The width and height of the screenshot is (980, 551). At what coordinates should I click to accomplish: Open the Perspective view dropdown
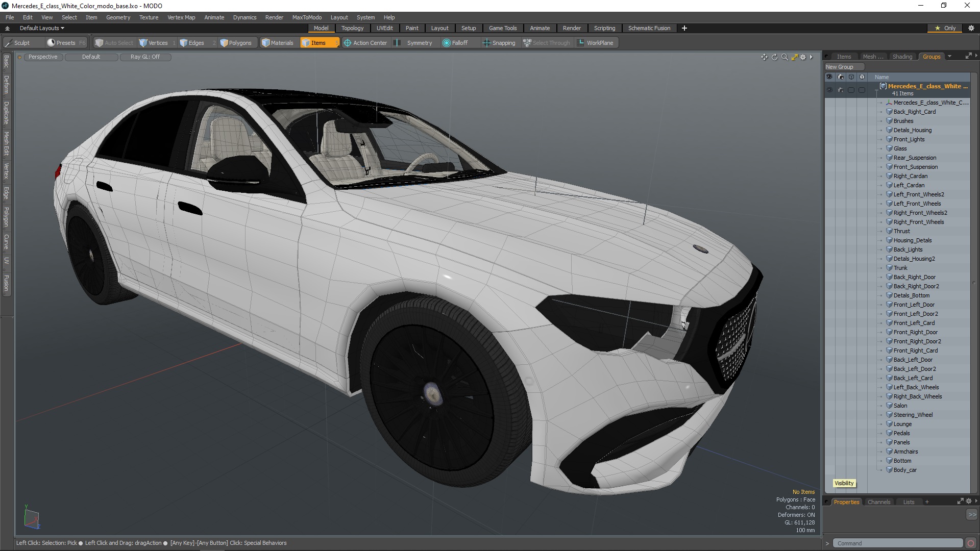coord(43,57)
